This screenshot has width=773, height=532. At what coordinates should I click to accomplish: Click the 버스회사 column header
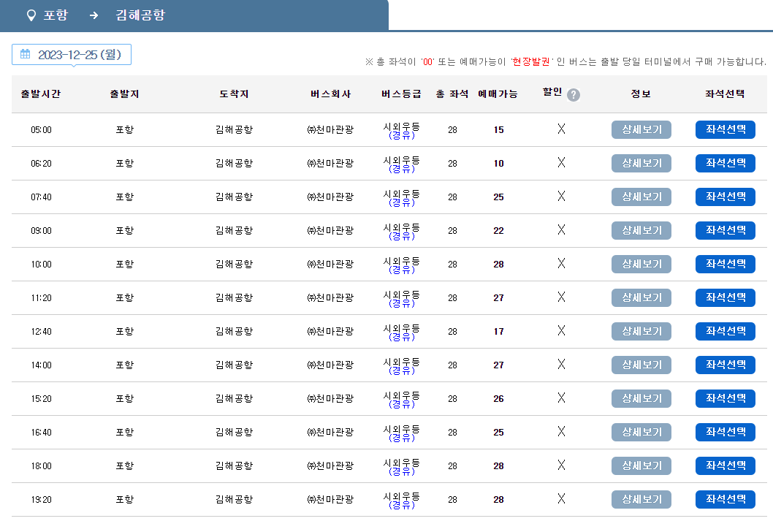(x=330, y=94)
